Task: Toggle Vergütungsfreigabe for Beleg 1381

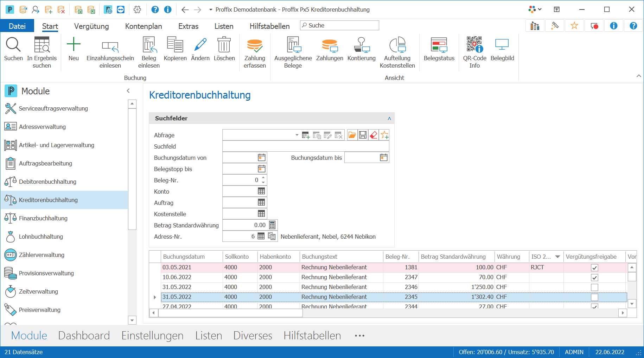Action: [x=594, y=268]
